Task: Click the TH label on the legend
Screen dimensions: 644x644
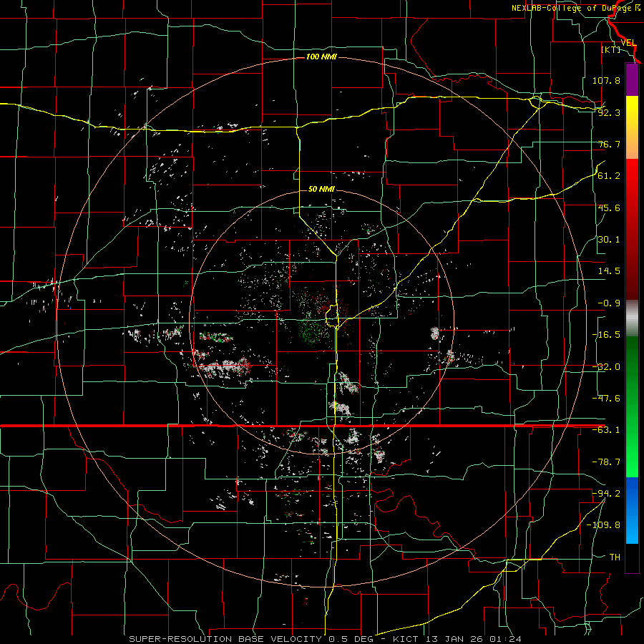Action: pyautogui.click(x=615, y=557)
